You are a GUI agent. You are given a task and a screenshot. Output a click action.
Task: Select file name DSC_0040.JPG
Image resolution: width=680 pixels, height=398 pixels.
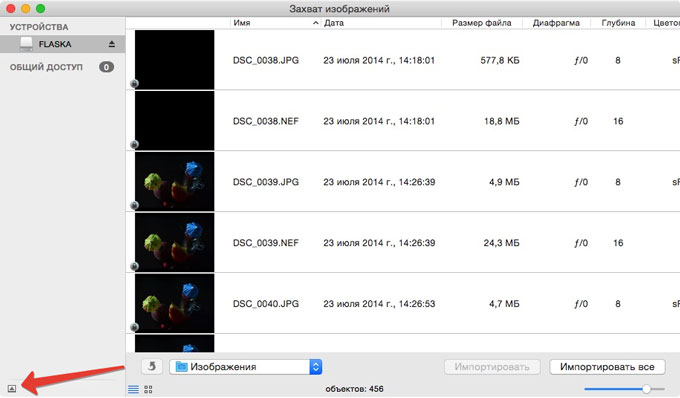(x=266, y=303)
